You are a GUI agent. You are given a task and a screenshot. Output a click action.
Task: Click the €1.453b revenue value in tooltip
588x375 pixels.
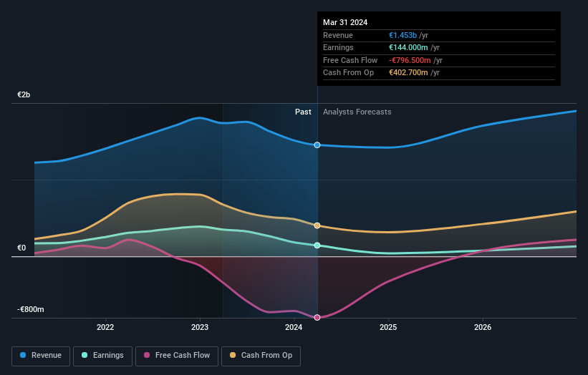click(403, 35)
